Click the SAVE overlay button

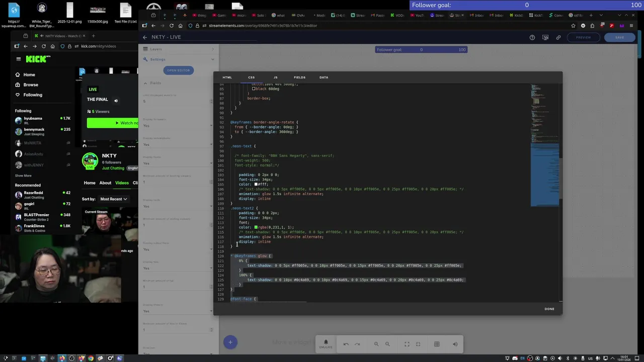(x=619, y=37)
